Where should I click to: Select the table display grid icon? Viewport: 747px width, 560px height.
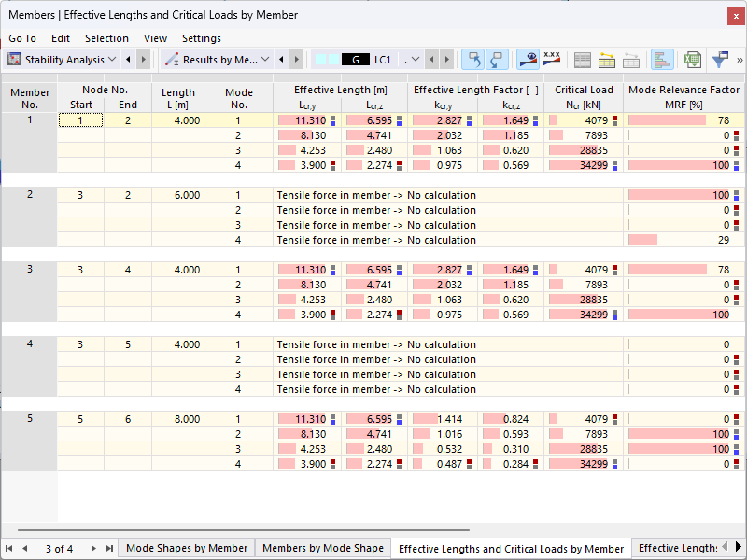[583, 59]
